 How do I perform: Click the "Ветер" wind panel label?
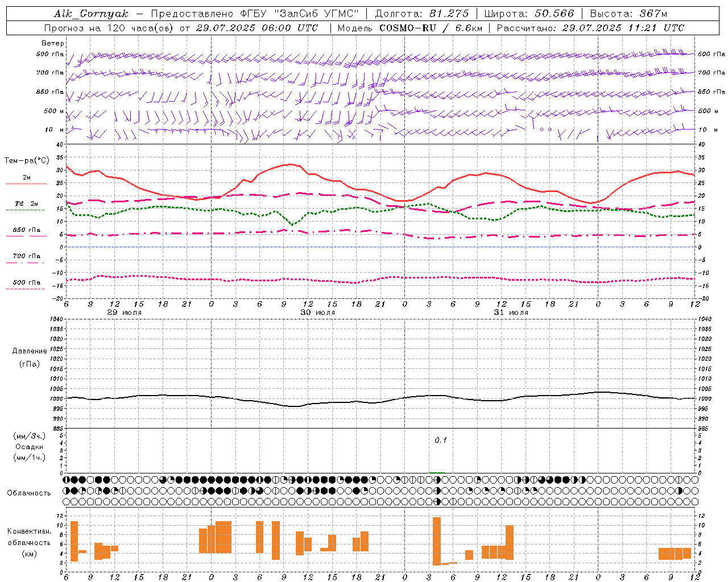coord(53,43)
